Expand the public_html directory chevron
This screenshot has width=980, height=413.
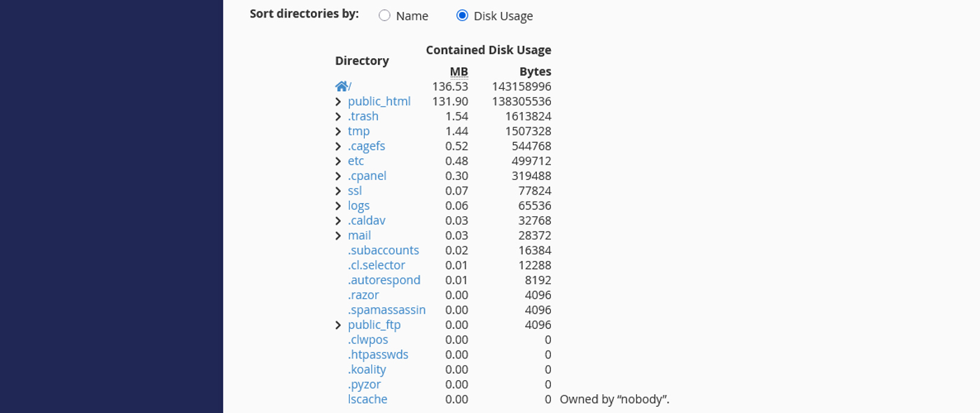click(338, 102)
